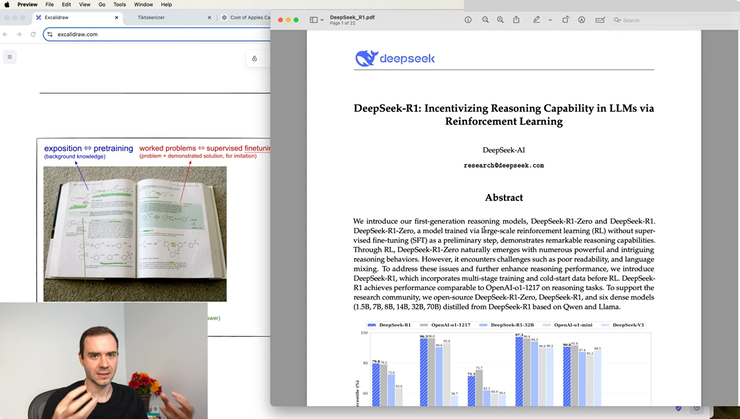The image size is (740, 419).
Task: Open the form filling toolbar
Action: click(x=598, y=20)
